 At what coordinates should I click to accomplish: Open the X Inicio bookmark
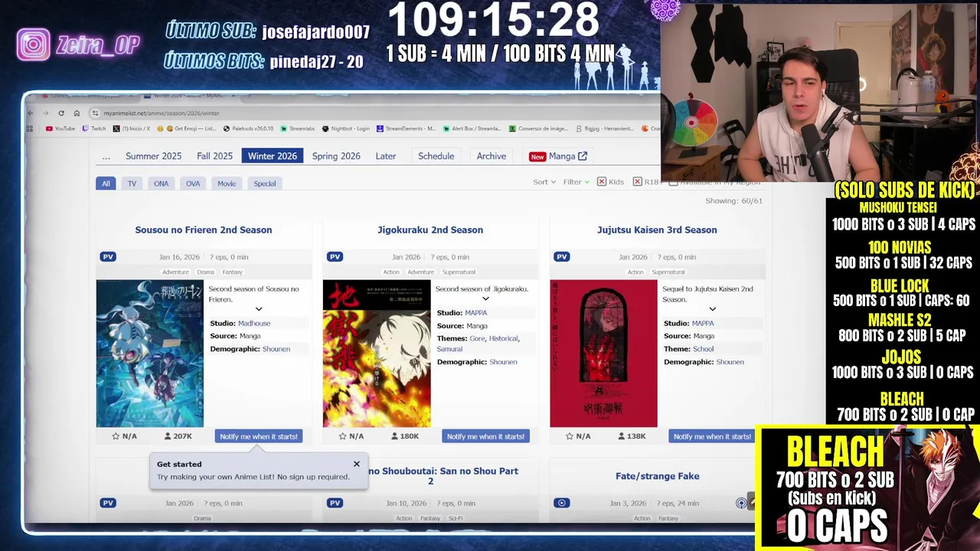point(132,129)
